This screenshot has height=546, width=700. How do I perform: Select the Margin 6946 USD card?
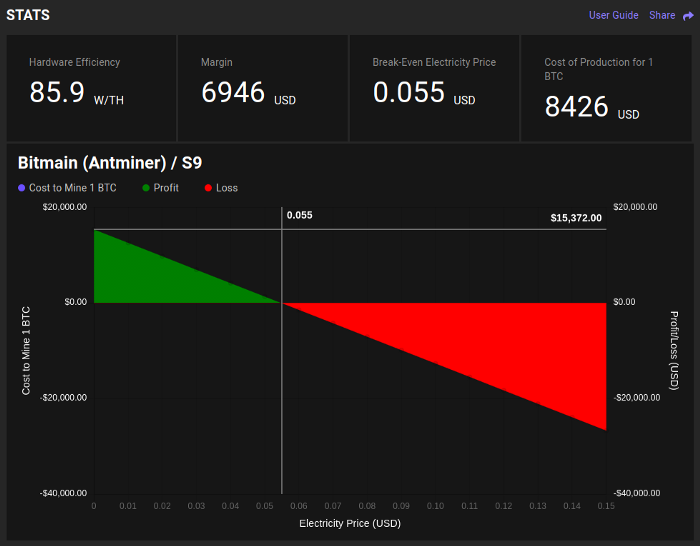pyautogui.click(x=263, y=88)
